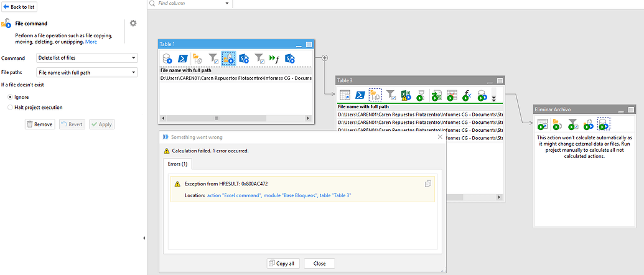The height and width of the screenshot is (275, 644).
Task: Open the Command dropdown
Action: (87, 58)
